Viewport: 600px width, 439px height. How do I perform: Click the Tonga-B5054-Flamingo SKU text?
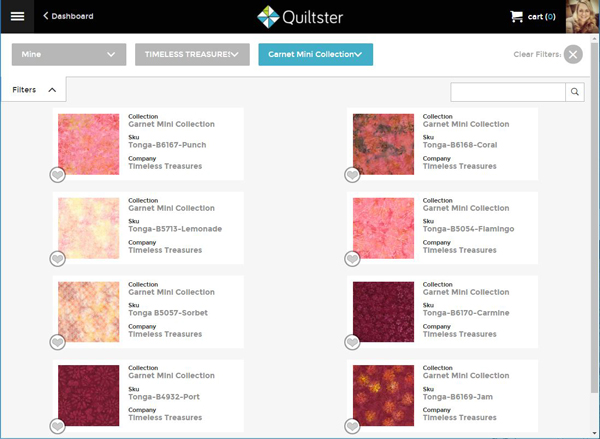click(468, 229)
